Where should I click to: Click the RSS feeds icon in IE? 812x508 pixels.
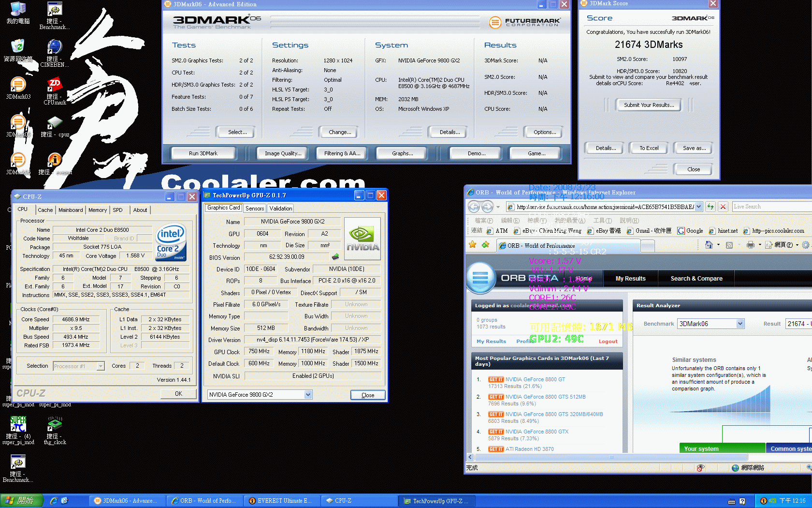coord(729,245)
